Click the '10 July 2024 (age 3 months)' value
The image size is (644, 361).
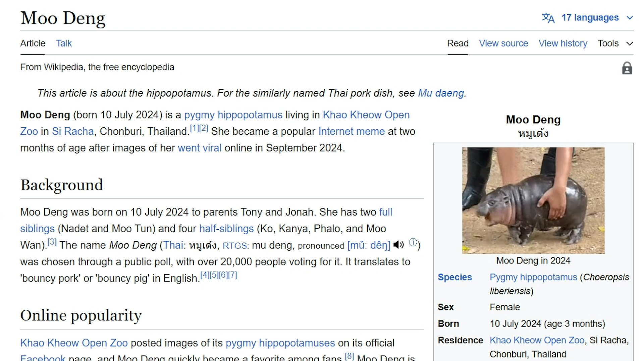(547, 324)
